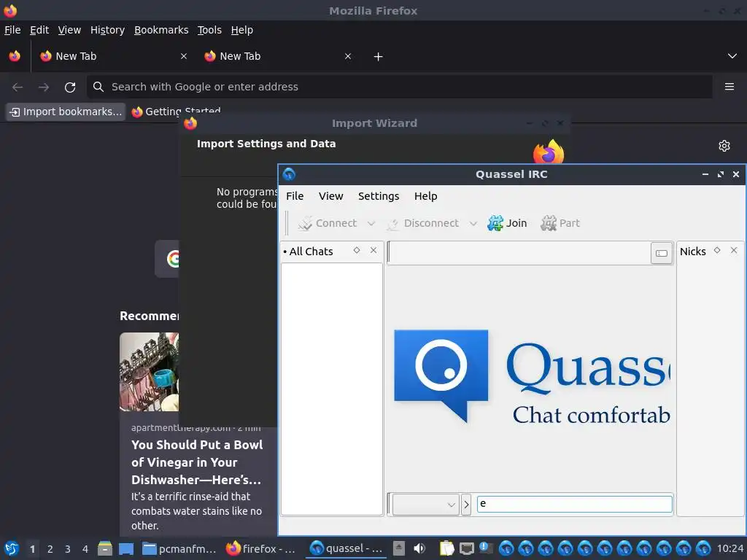Viewport: 747px width, 560px height.
Task: Open new tab personalize gear icon
Action: pos(724,146)
